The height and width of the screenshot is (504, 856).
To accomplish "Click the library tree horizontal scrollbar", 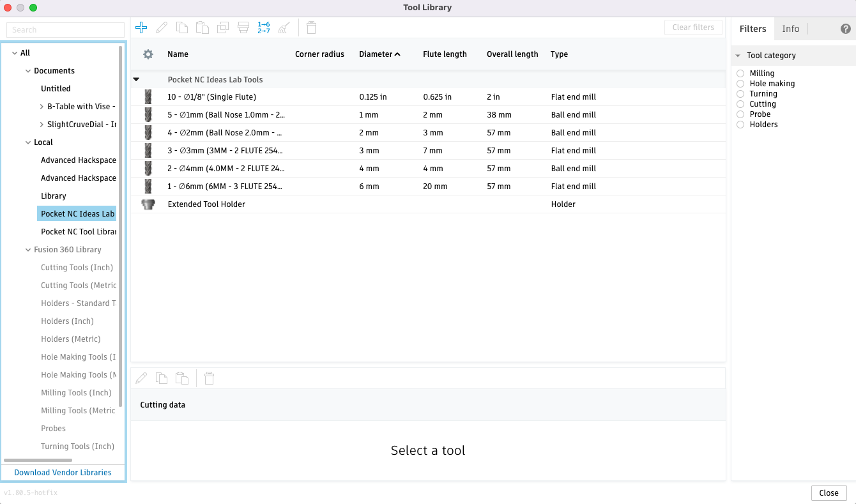I will point(38,460).
